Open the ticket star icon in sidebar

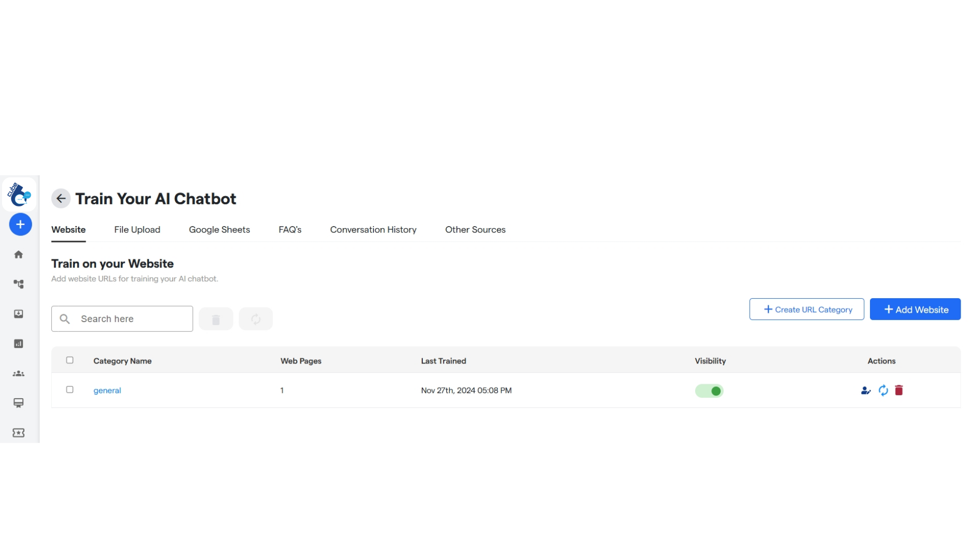click(x=19, y=433)
